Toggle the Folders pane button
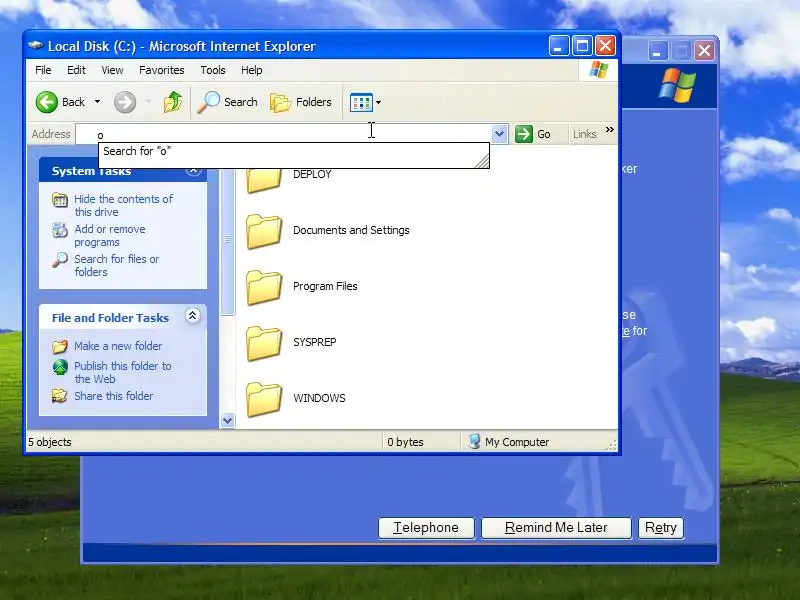Image resolution: width=800 pixels, height=600 pixels. (301, 102)
